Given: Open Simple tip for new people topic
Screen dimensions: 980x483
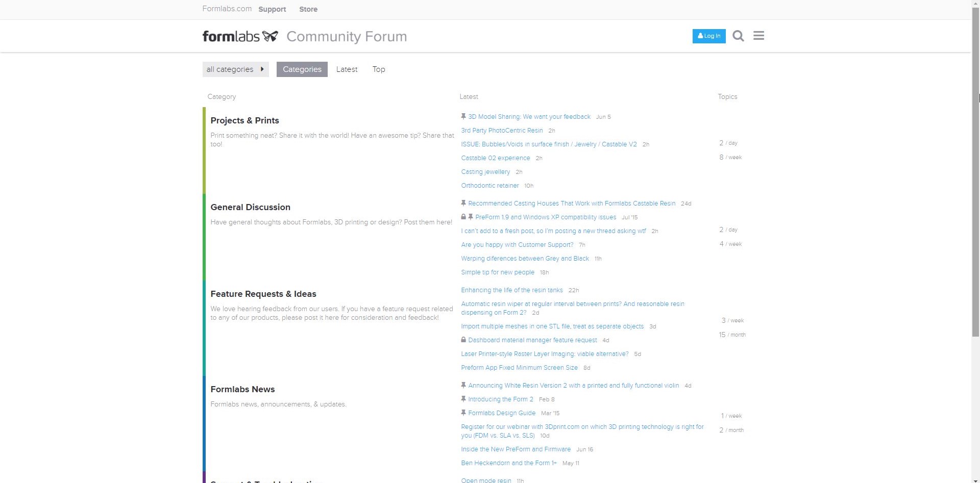Looking at the screenshot, I should click(x=498, y=272).
